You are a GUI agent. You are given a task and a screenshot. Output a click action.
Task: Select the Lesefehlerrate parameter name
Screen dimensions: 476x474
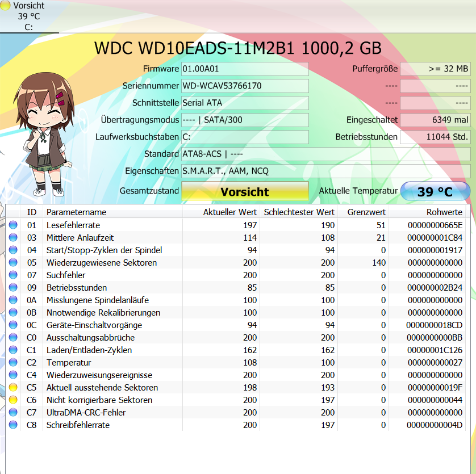[x=73, y=225]
